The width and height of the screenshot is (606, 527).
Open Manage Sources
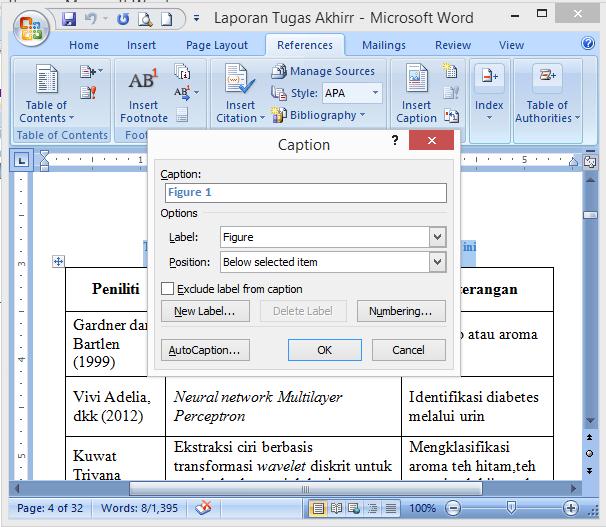(323, 71)
